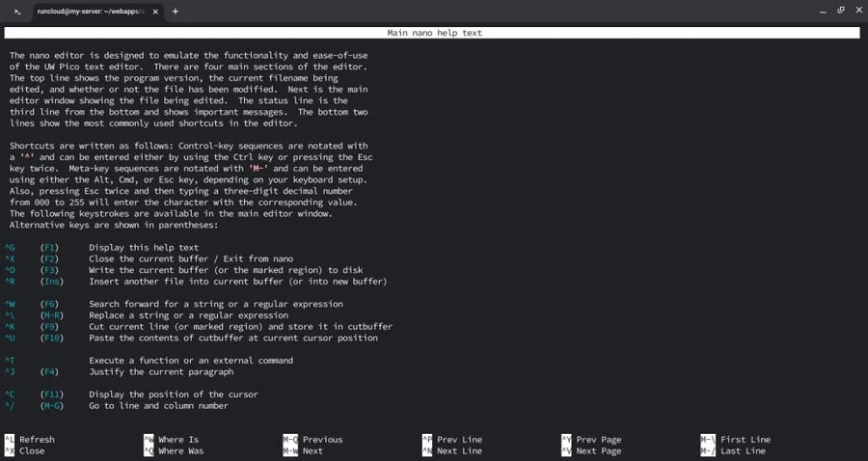Click the Prev Line shortcut label
The image size is (868, 461).
[x=459, y=440]
